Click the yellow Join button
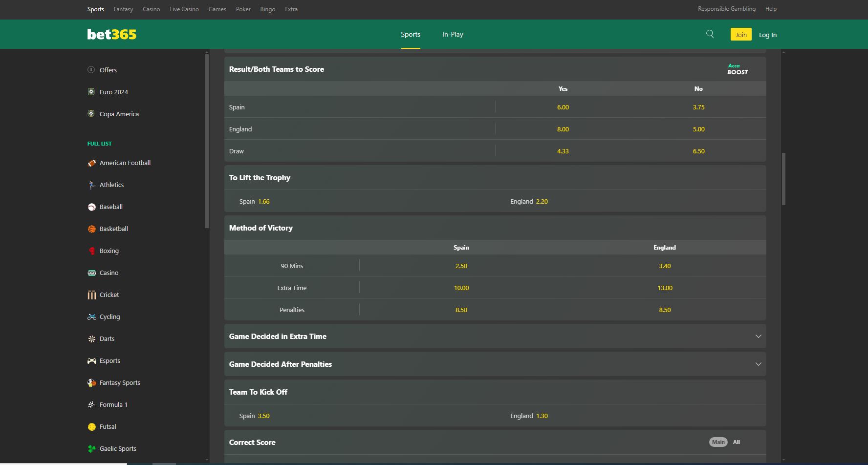 (x=741, y=34)
